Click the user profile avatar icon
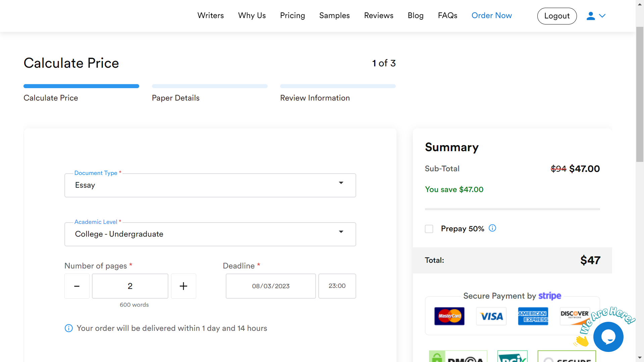 pos(590,16)
